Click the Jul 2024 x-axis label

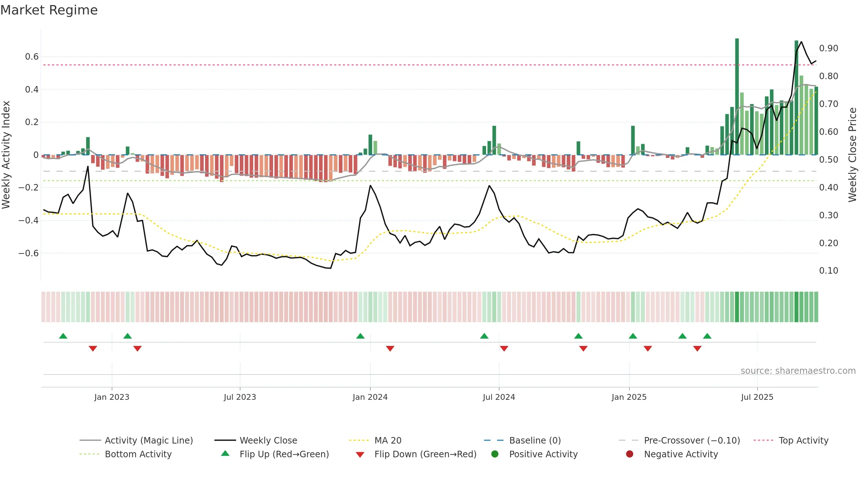coord(499,397)
